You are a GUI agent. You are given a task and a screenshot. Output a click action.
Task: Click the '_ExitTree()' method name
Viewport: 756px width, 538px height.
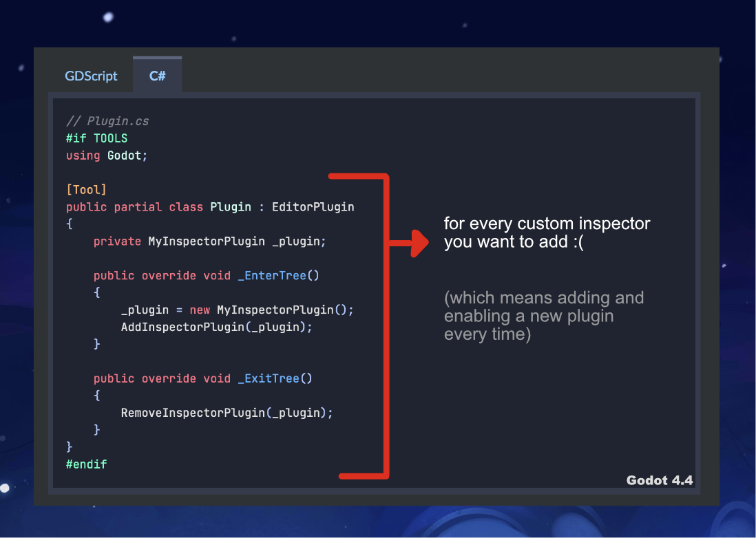275,378
